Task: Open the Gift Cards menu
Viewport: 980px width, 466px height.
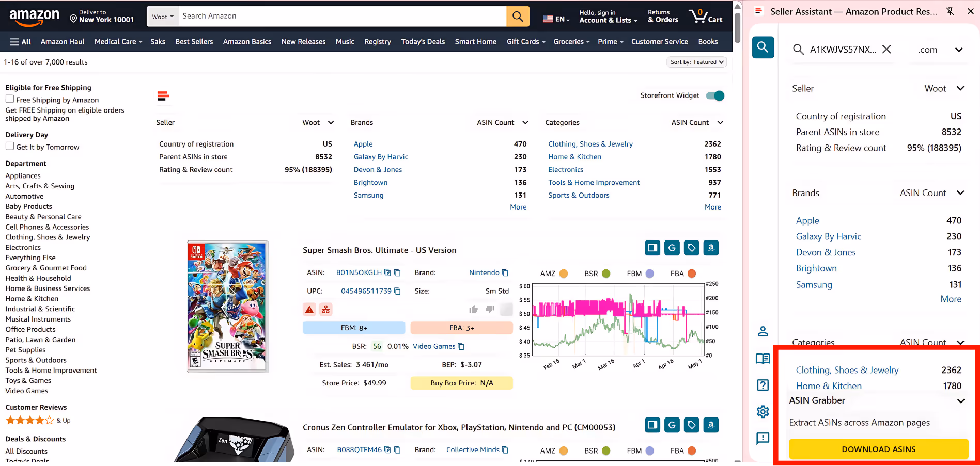Action: [x=526, y=42]
